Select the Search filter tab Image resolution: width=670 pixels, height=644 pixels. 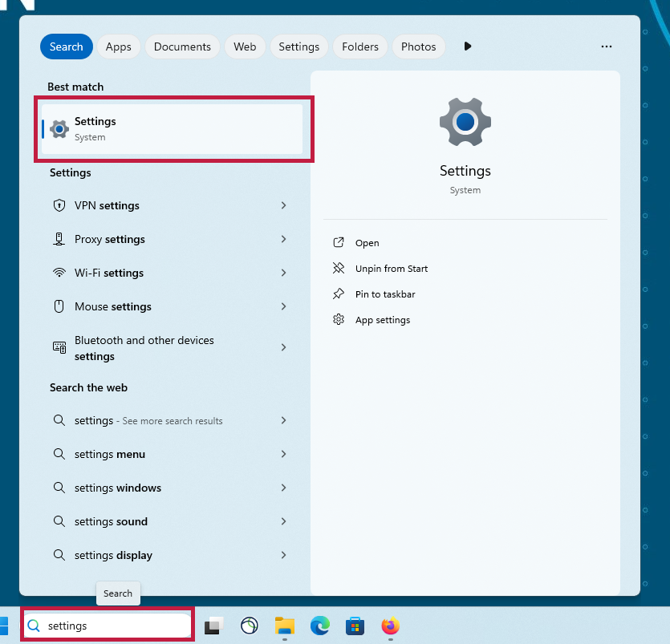[x=67, y=47]
